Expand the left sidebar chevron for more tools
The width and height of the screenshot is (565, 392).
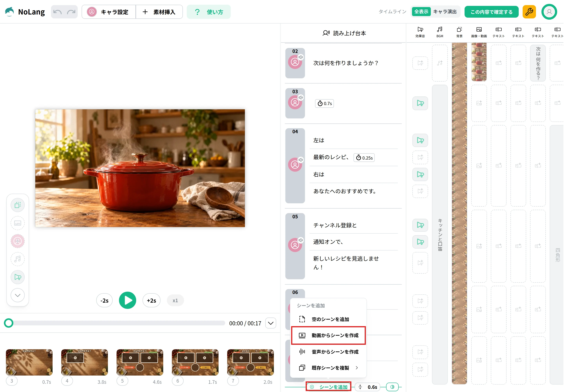[x=18, y=295]
